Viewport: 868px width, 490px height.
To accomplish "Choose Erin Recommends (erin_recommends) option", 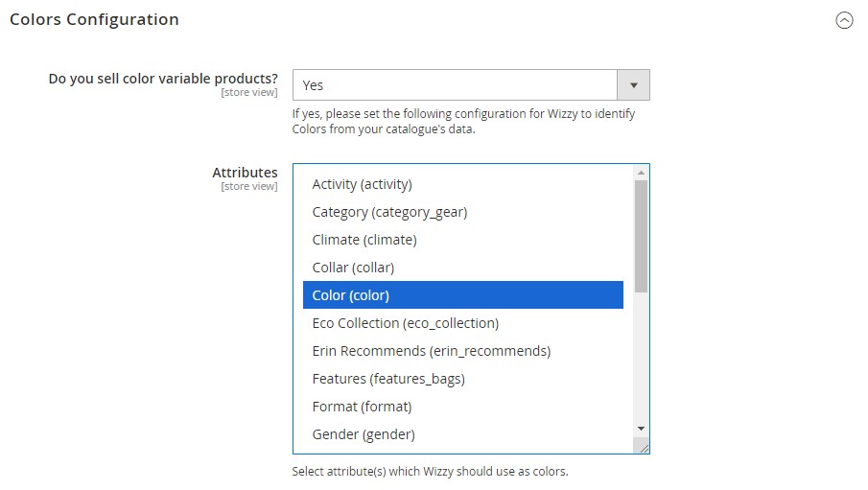I will (x=431, y=351).
